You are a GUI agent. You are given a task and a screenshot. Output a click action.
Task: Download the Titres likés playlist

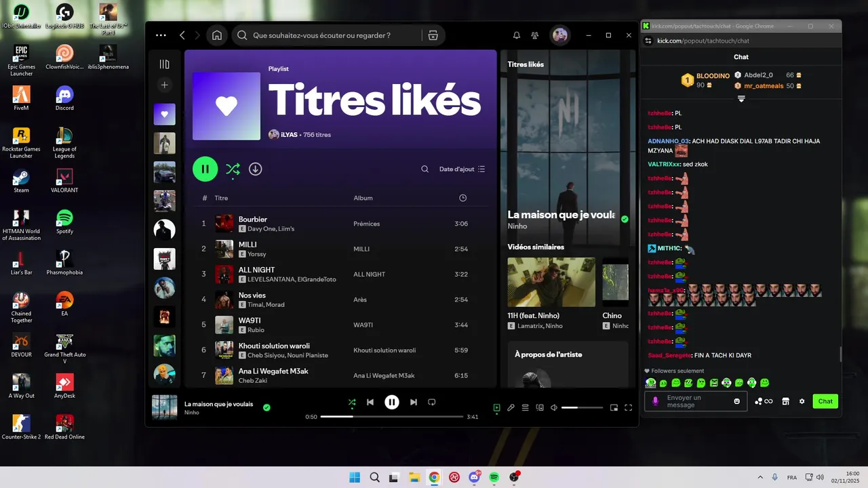255,169
